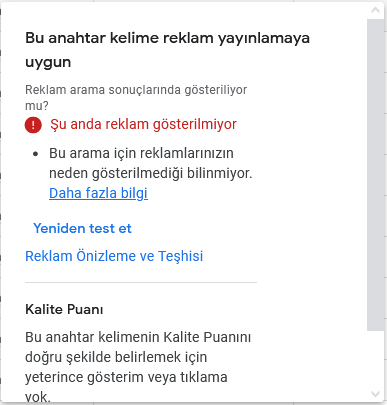Open the 'Daha fazla bilgi' link
This screenshot has height=405, width=387.
(x=98, y=193)
